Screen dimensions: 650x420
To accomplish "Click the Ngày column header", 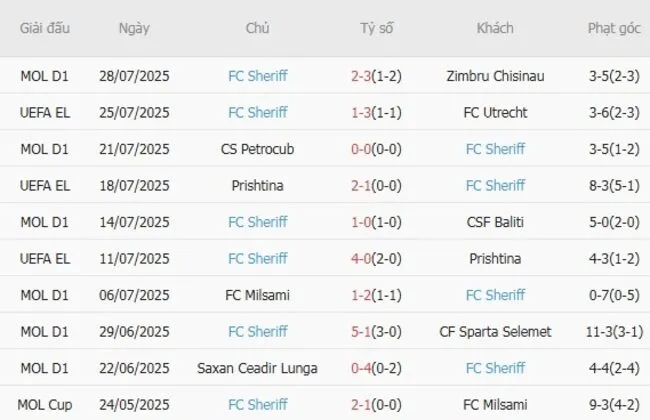I will coord(134,28).
